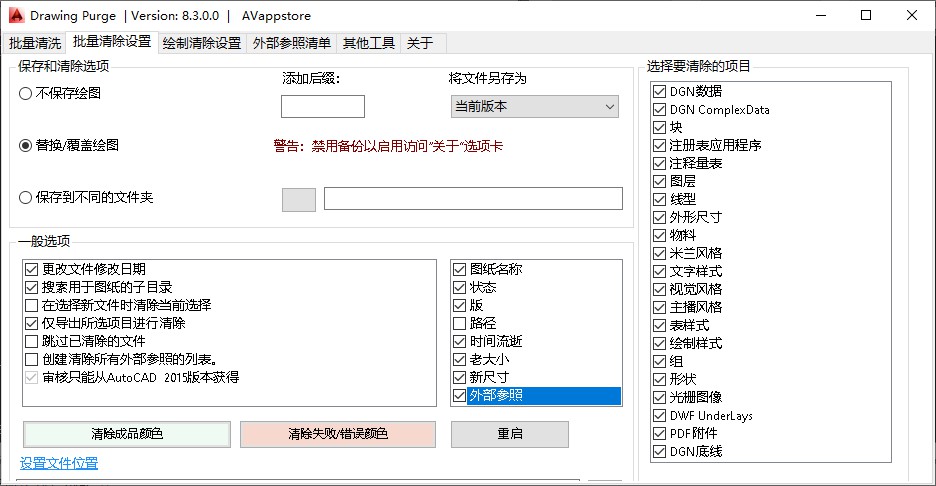Screen dimensions: 936x486
Task: Uncheck 更改文件修改日期 option
Action: [x=31, y=269]
